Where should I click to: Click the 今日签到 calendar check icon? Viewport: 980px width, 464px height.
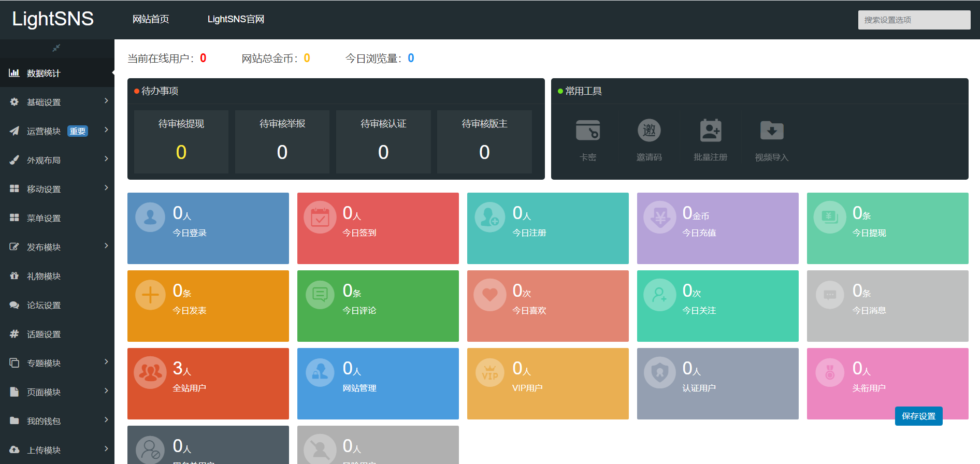click(320, 217)
